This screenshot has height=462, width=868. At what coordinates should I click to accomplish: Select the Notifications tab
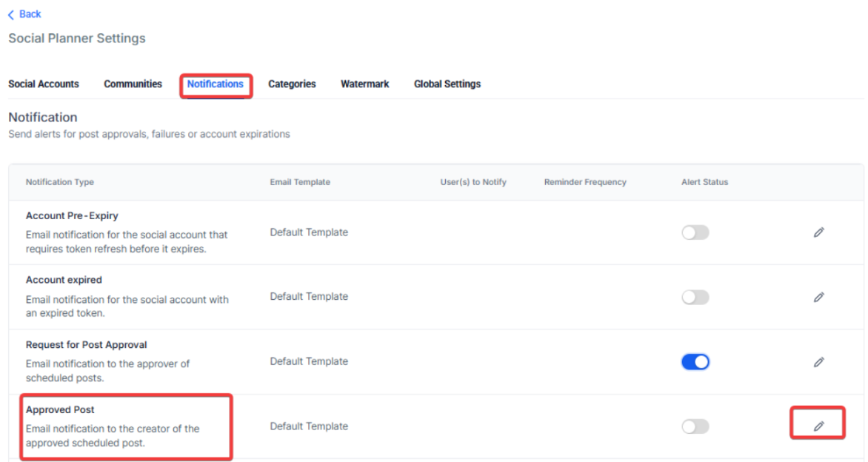coord(215,84)
